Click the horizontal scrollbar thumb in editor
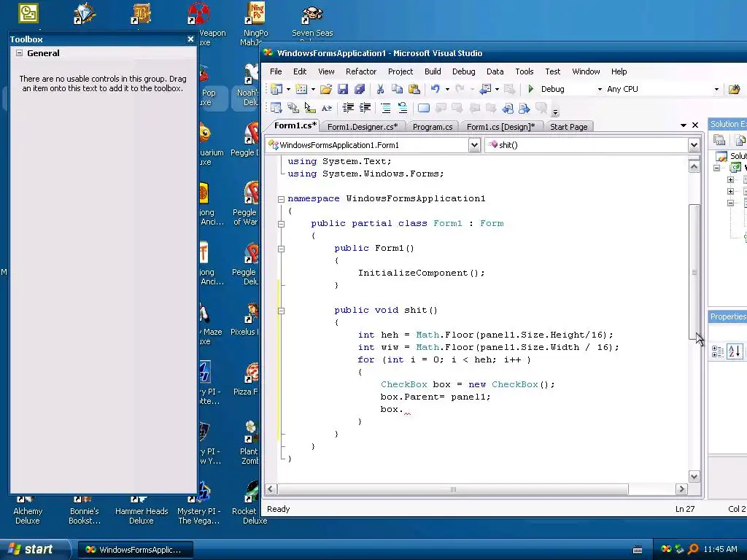The image size is (747, 560). point(453,489)
